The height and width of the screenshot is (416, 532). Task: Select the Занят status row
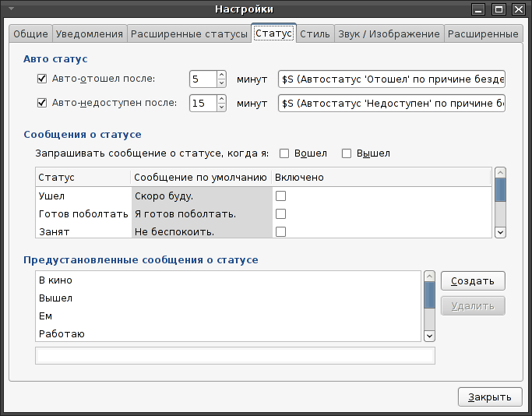click(263, 231)
